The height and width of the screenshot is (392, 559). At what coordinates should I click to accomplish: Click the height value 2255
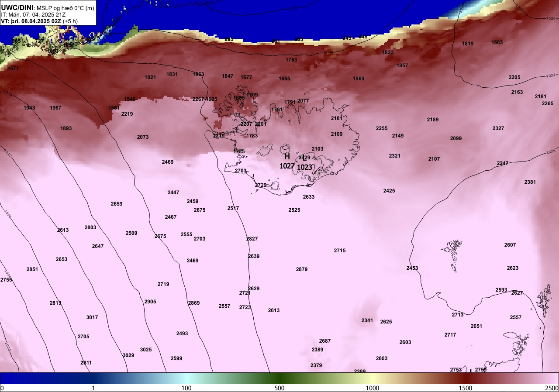382,128
